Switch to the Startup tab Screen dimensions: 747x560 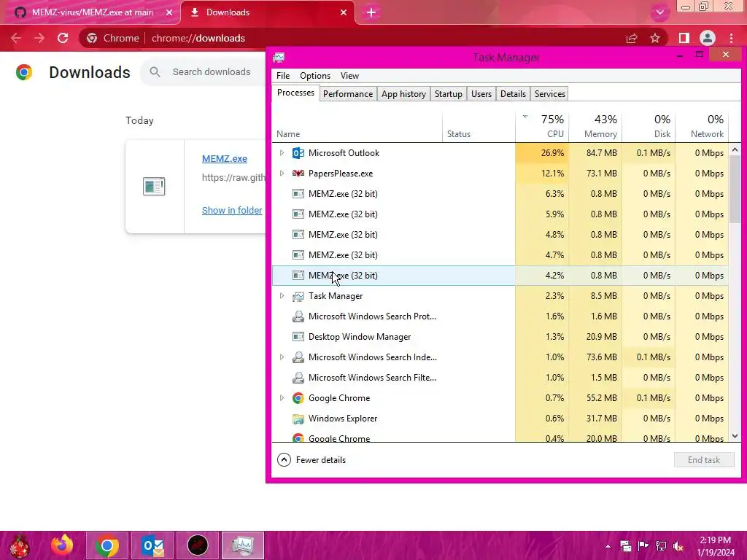[x=449, y=94]
